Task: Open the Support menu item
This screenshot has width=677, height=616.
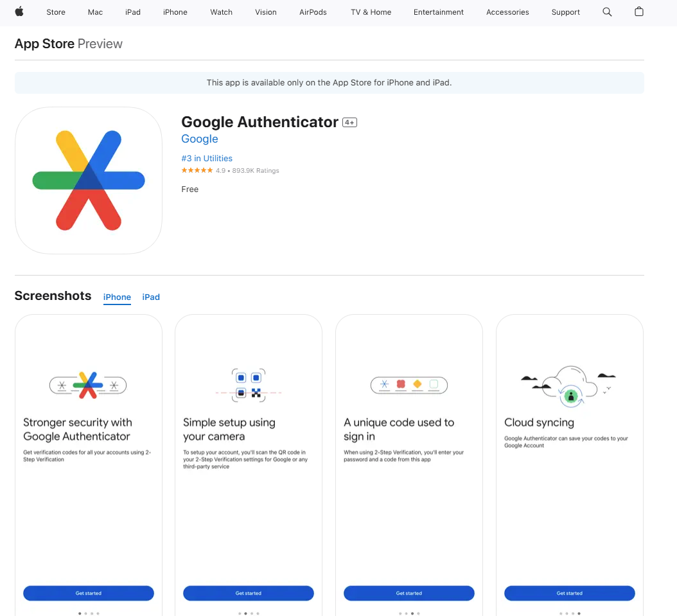Action: pos(565,12)
